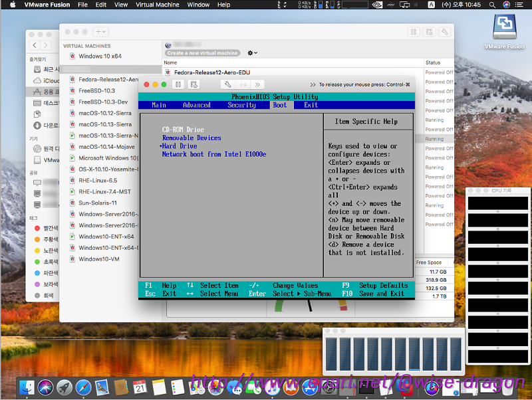Open iCloud Drive in the Finder sidebar

coord(47,80)
